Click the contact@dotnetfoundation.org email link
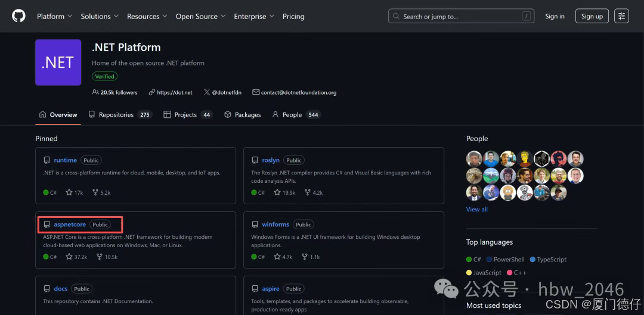 click(295, 93)
